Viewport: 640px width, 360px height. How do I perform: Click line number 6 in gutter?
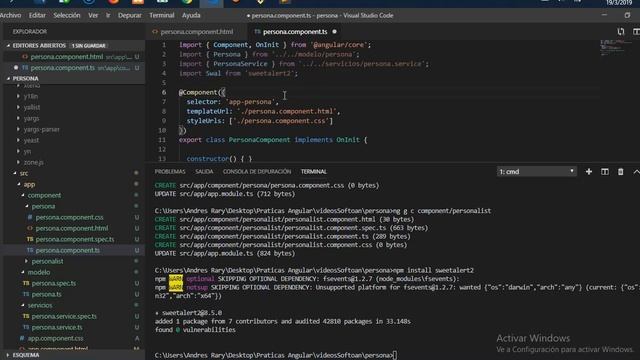[x=164, y=92]
